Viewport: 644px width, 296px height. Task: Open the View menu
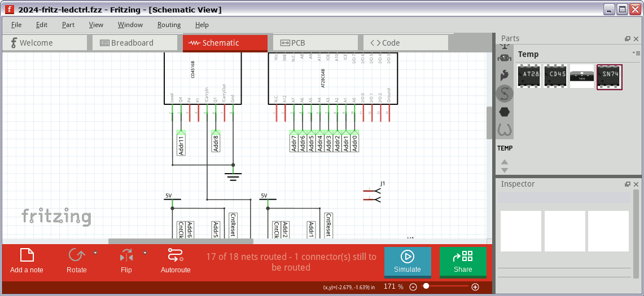click(x=96, y=25)
